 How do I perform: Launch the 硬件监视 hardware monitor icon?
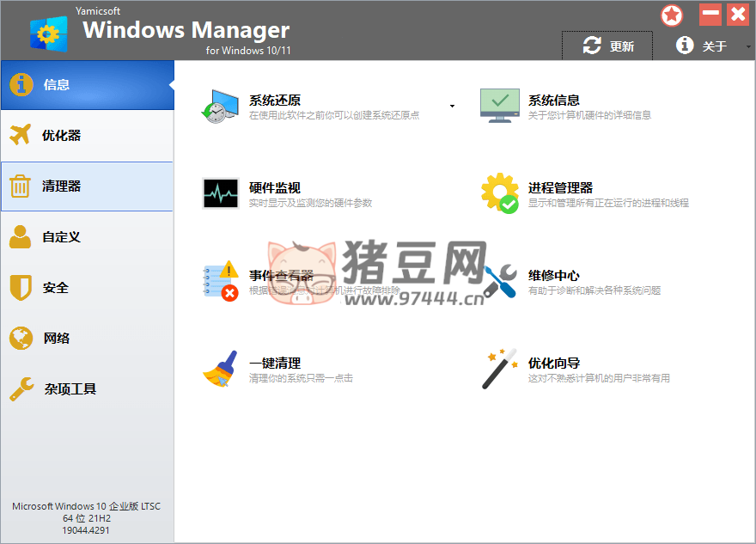pos(219,194)
